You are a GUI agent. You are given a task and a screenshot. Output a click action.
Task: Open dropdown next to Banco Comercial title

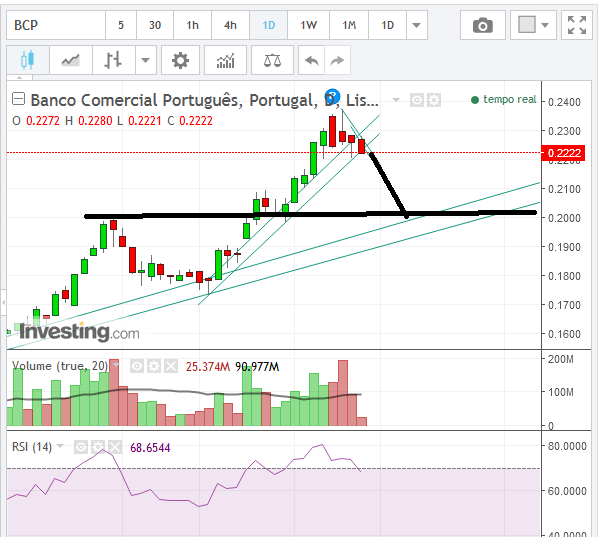coord(396,100)
